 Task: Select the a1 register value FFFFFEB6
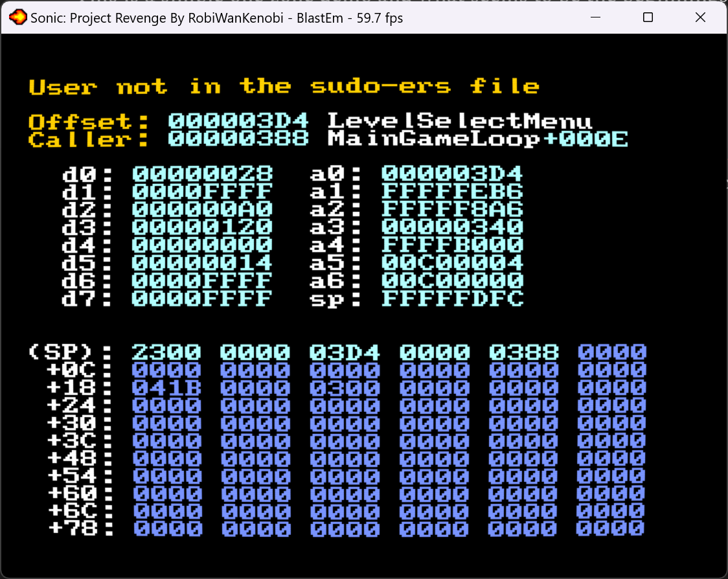coord(452,192)
